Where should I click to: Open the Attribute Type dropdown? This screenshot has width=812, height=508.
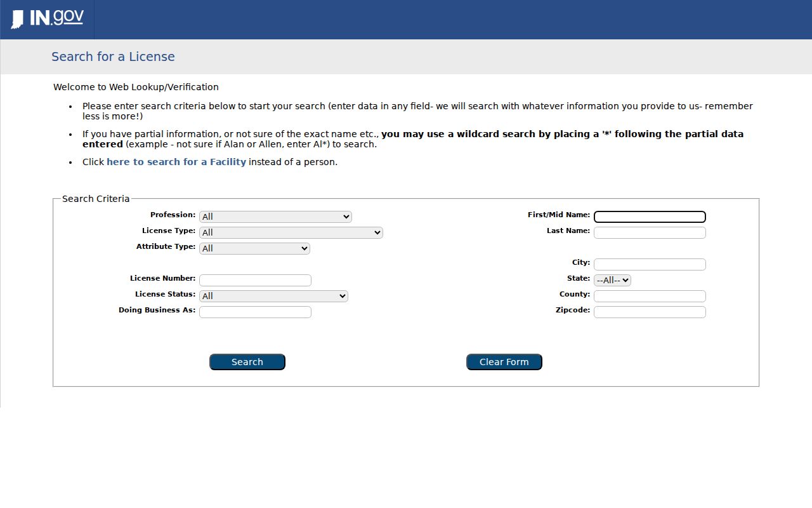tap(254, 248)
